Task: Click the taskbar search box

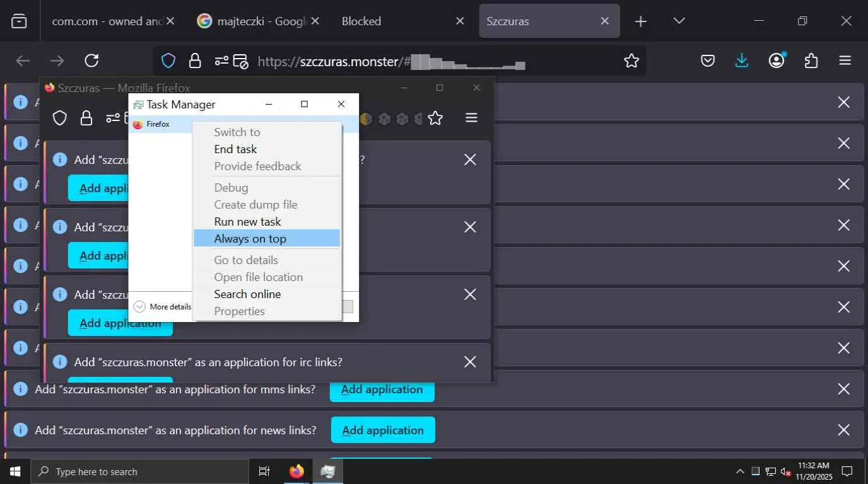Action: click(x=139, y=471)
